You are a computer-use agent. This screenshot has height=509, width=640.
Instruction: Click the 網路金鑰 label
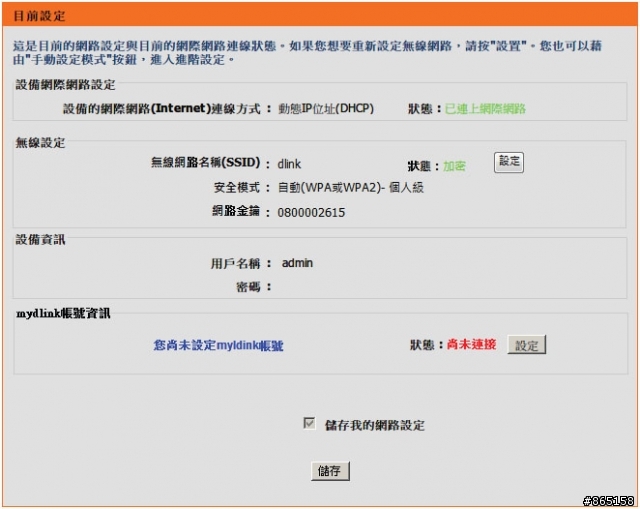236,211
